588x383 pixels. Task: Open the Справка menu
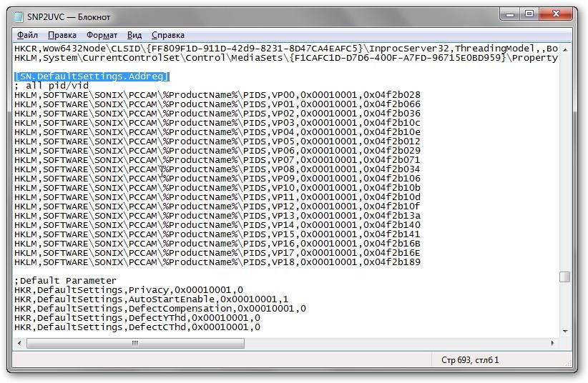168,35
